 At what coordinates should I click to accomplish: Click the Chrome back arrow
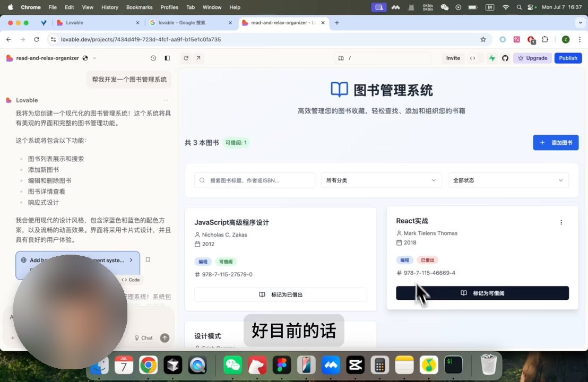8,39
